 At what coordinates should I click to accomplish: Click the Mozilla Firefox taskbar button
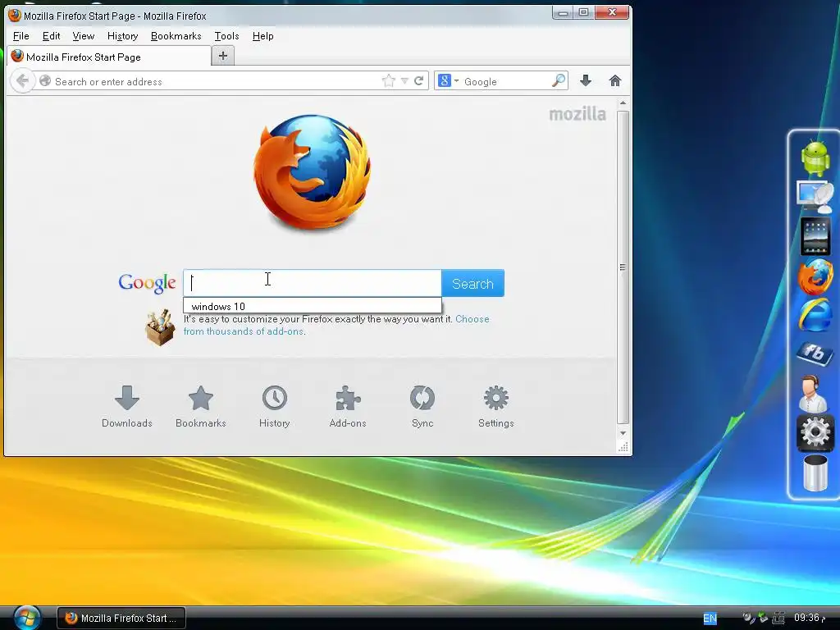click(x=121, y=619)
